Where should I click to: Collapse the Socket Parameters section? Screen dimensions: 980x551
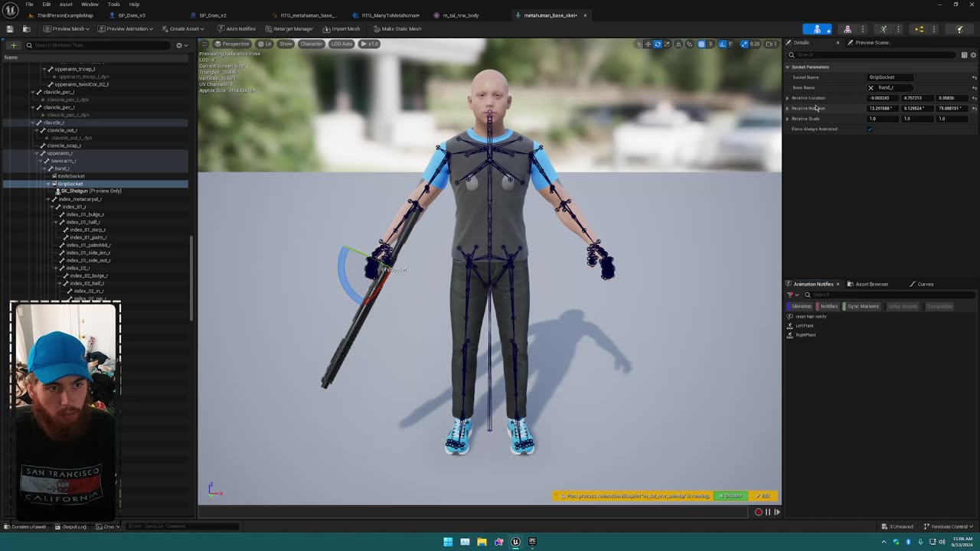787,67
